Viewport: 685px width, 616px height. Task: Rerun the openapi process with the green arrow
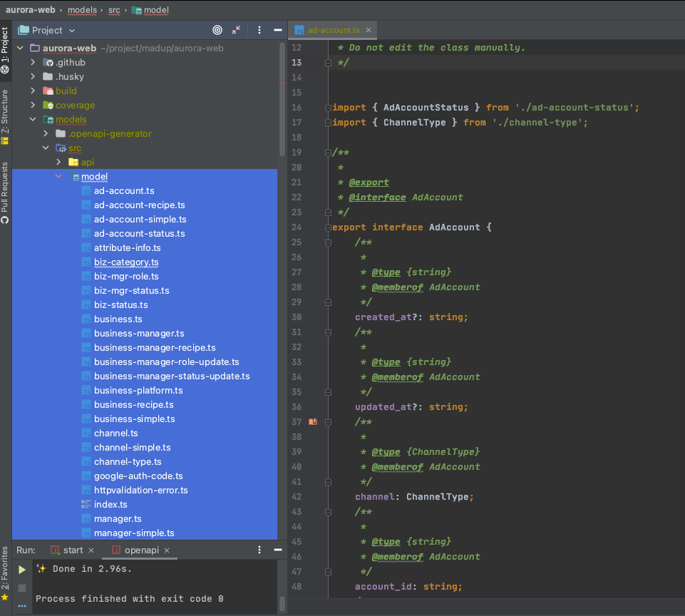pyautogui.click(x=21, y=570)
